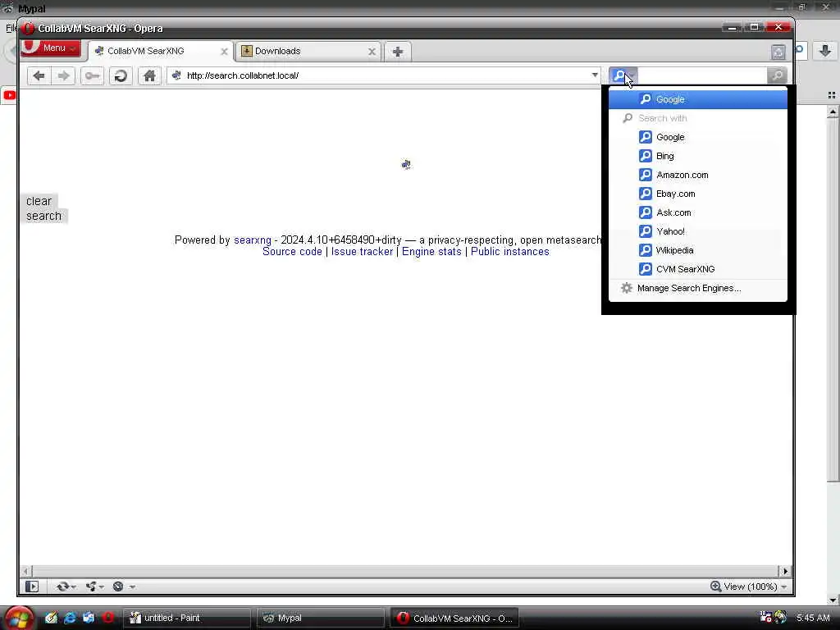Open the Opera Turbo dropdown

(123, 587)
